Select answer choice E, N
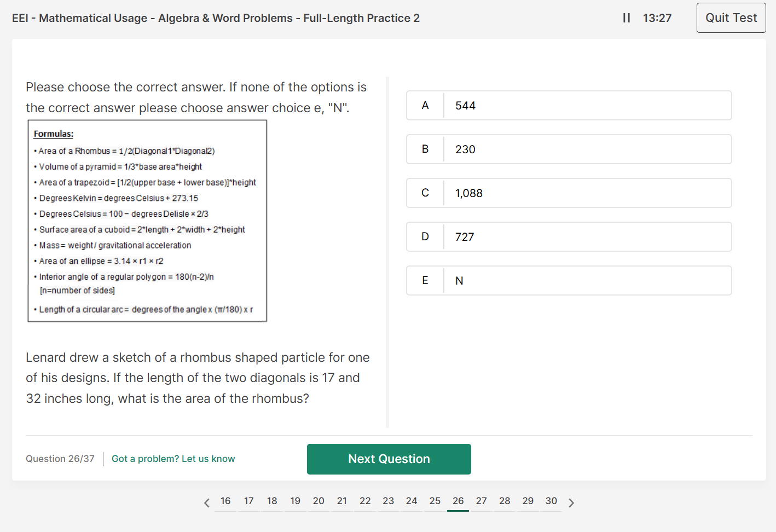The image size is (776, 532). (569, 281)
